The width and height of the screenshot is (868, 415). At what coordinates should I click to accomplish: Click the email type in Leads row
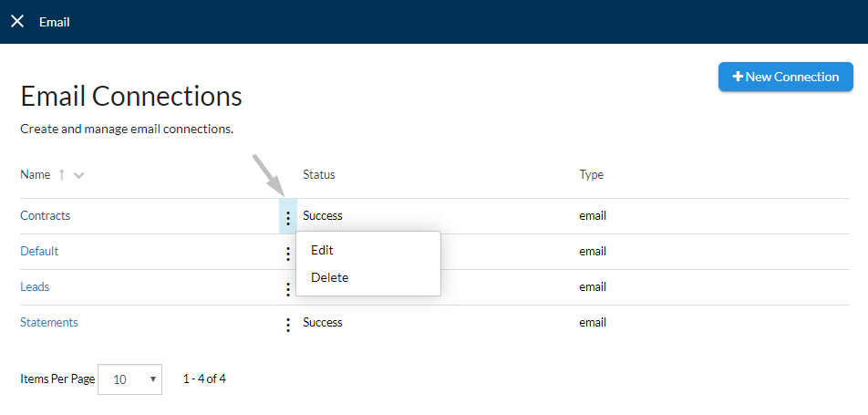pyautogui.click(x=593, y=286)
